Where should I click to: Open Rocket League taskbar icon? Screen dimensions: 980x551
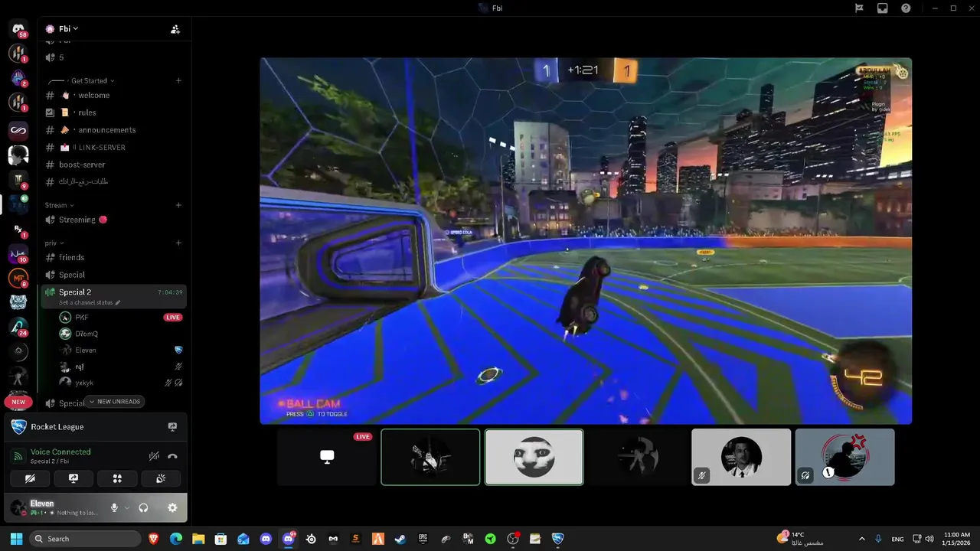point(558,539)
